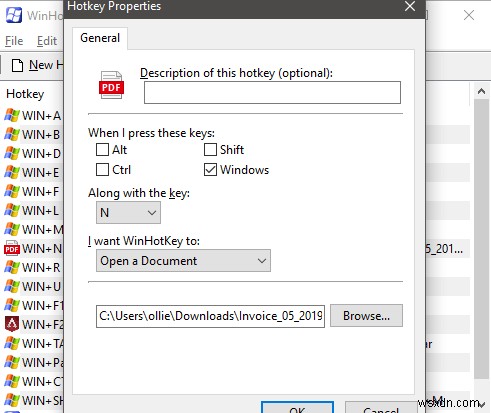Click the vertical scrollbar thumb in WinHotKey

481,239
